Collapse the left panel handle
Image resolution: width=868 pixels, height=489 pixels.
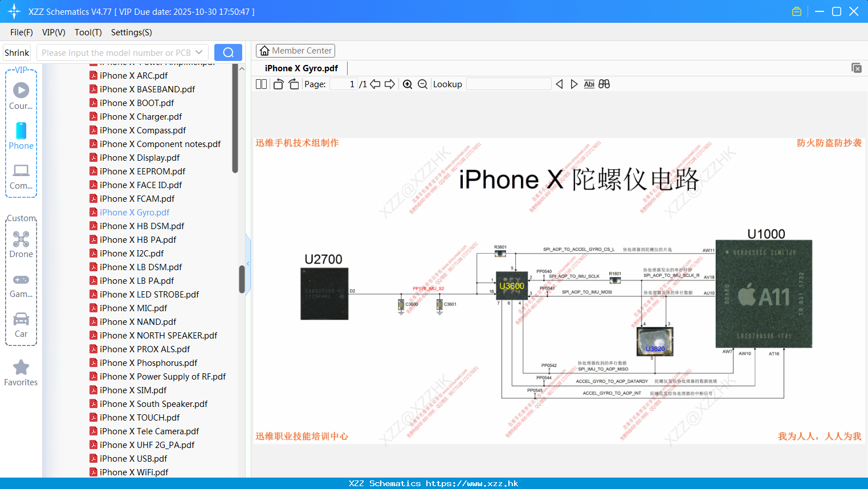click(248, 264)
